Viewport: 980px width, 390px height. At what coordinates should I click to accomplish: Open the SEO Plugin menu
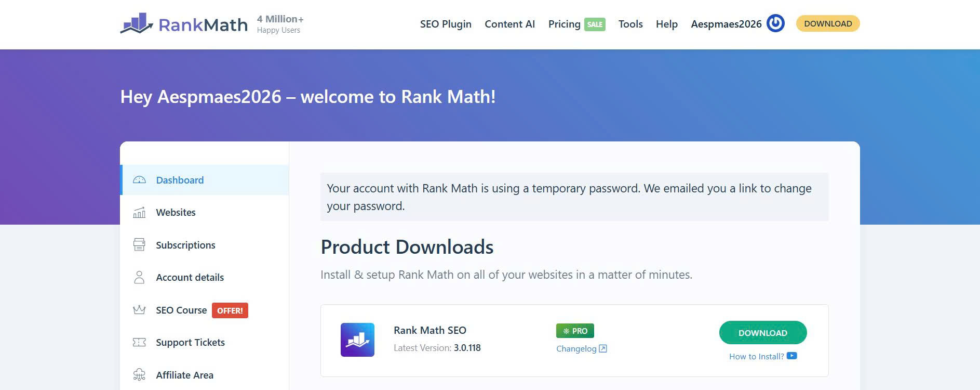[x=446, y=24]
